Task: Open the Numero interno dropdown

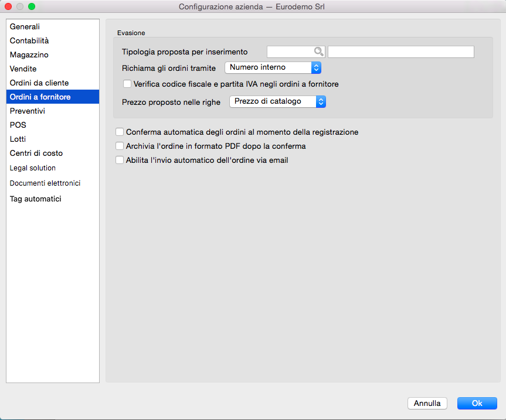Action: click(x=273, y=68)
